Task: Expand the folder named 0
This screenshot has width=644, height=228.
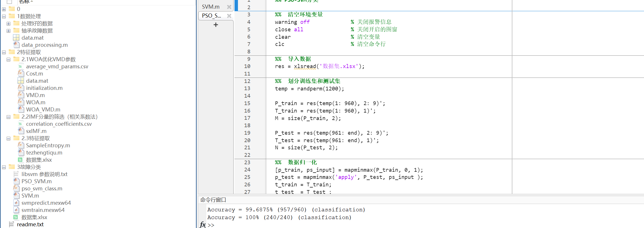Action: (4, 9)
